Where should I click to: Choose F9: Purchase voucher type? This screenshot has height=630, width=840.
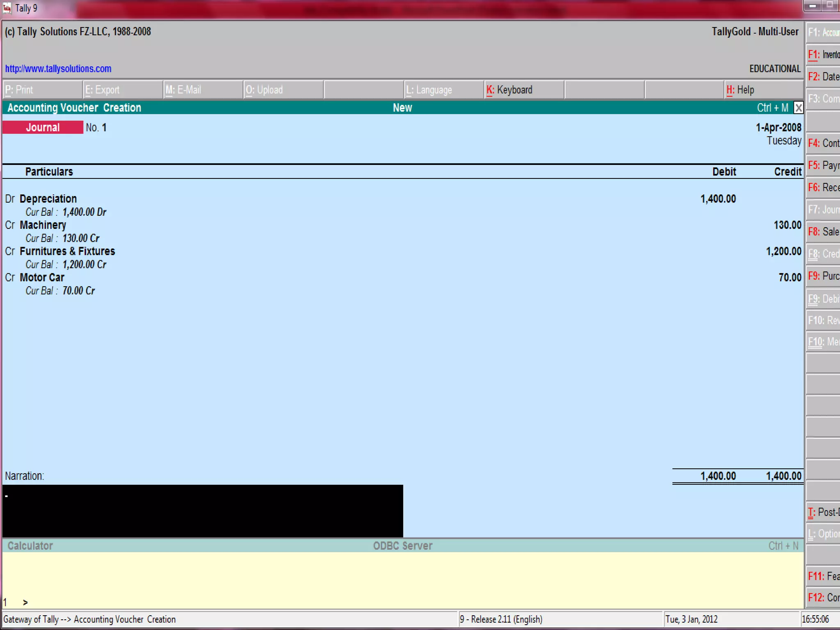823,276
